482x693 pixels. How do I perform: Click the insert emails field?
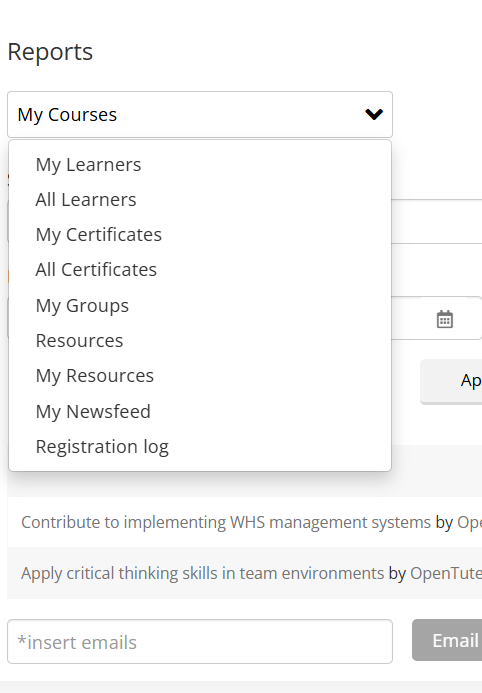click(200, 641)
